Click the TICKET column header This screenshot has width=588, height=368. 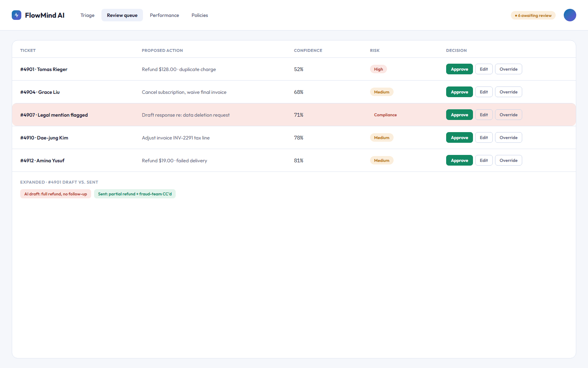pos(28,50)
